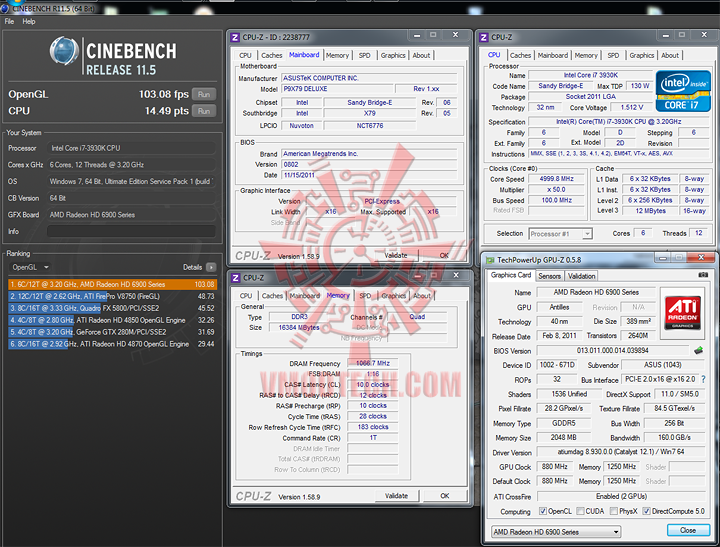Click the ATI CrossFire Enabled (2 GPUs) field

[x=621, y=496]
